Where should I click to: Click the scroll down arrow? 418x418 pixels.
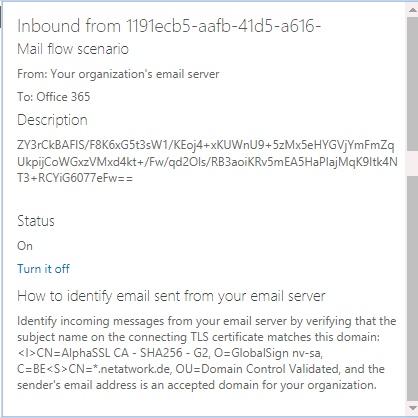tap(412, 408)
